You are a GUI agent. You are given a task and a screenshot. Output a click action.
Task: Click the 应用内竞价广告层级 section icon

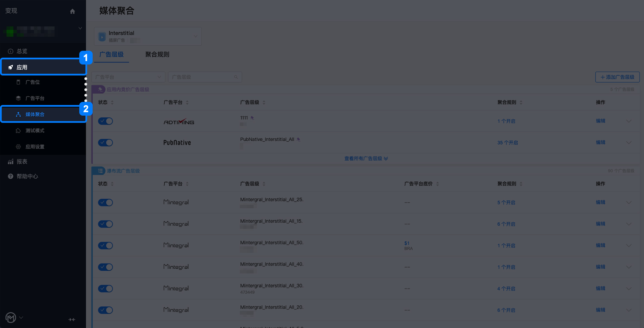pyautogui.click(x=100, y=89)
